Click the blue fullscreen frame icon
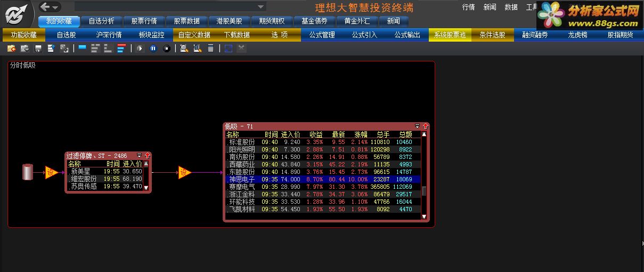644x272 pixels. click(228, 49)
